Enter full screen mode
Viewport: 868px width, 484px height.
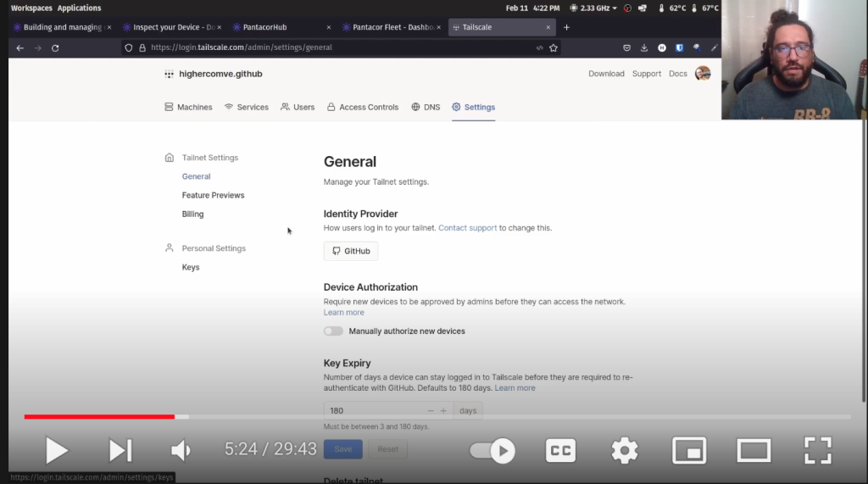pyautogui.click(x=818, y=450)
